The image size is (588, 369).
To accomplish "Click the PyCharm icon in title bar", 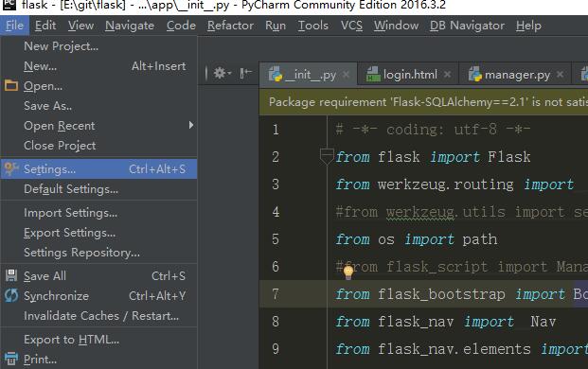I will coord(9,5).
